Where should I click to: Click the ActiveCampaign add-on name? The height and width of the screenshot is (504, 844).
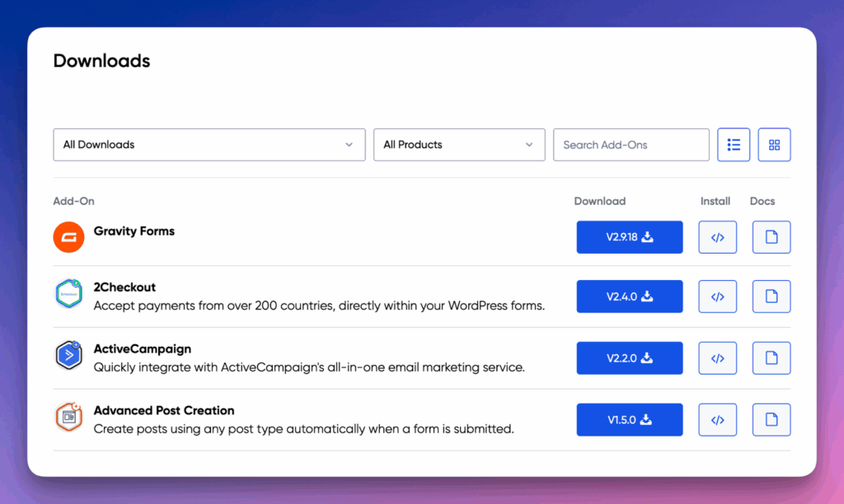[142, 349]
